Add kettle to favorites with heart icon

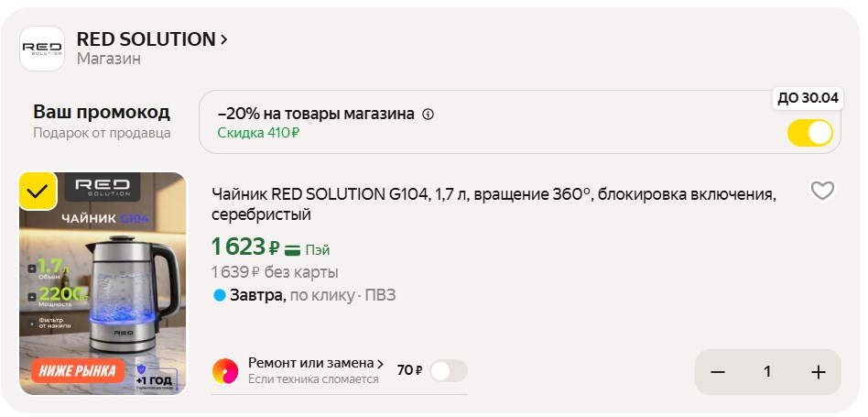tap(822, 191)
